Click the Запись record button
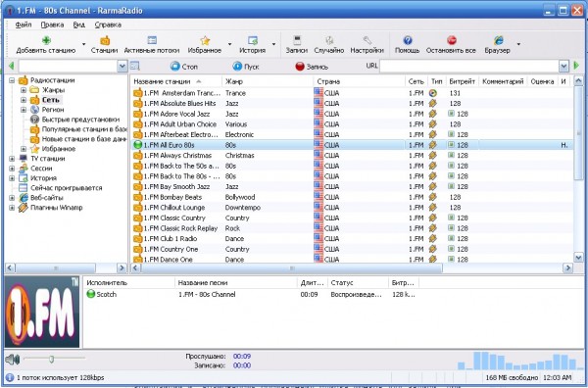The image size is (588, 388). click(x=312, y=67)
